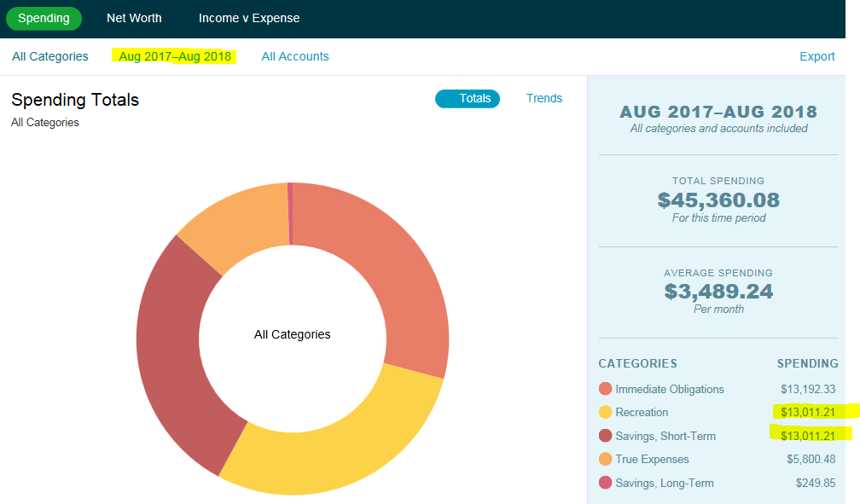Click the Export link
Screen dimensions: 860x504
click(x=816, y=56)
